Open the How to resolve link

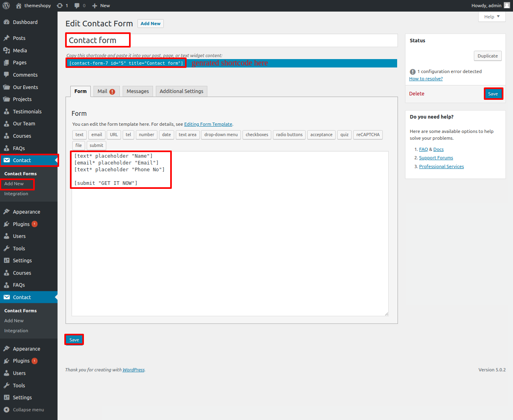click(x=426, y=79)
